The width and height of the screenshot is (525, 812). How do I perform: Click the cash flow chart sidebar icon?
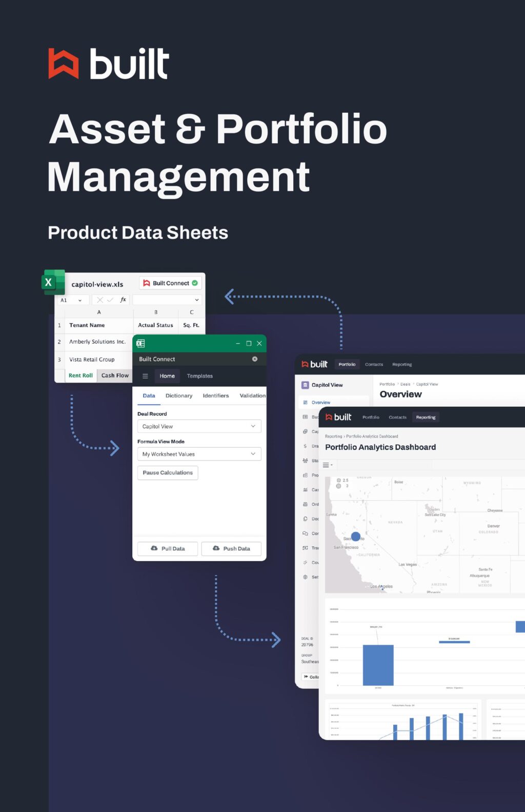click(305, 490)
